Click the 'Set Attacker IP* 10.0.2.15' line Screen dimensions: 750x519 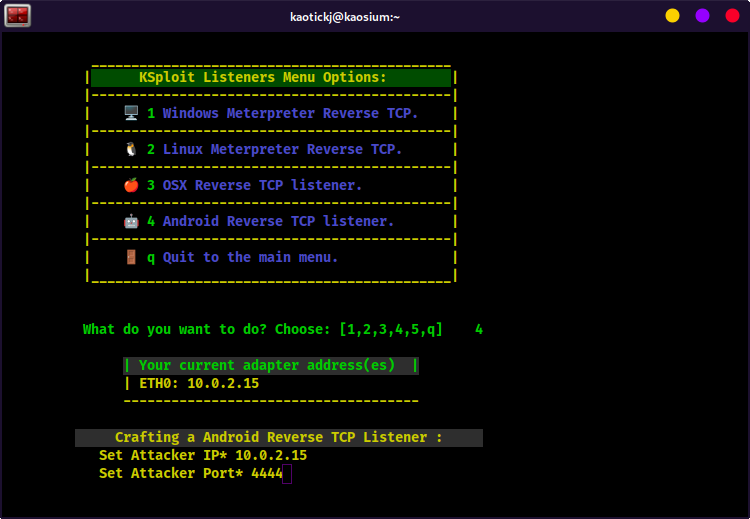coord(203,455)
